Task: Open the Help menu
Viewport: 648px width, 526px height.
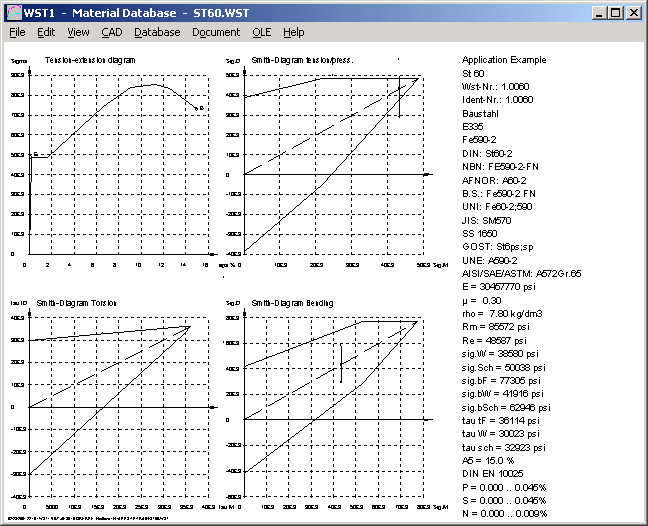Action: click(x=293, y=32)
